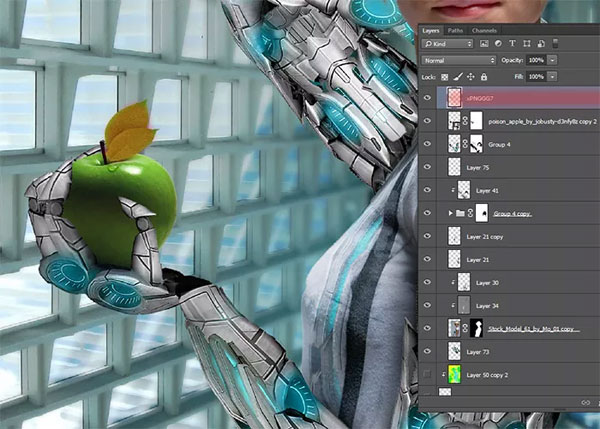Switch to the Paths tab
Image resolution: width=600 pixels, height=429 pixels.
[455, 31]
